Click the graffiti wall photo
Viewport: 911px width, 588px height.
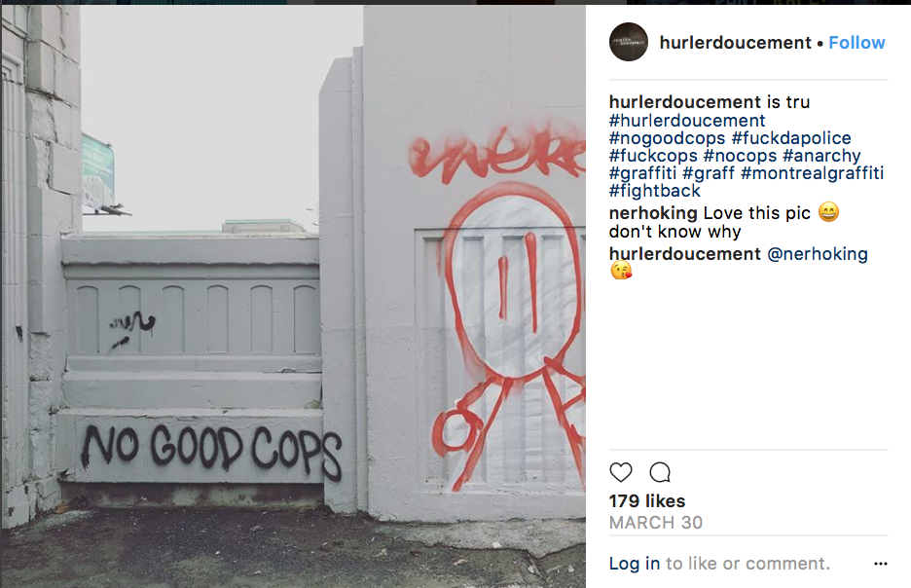point(293,296)
